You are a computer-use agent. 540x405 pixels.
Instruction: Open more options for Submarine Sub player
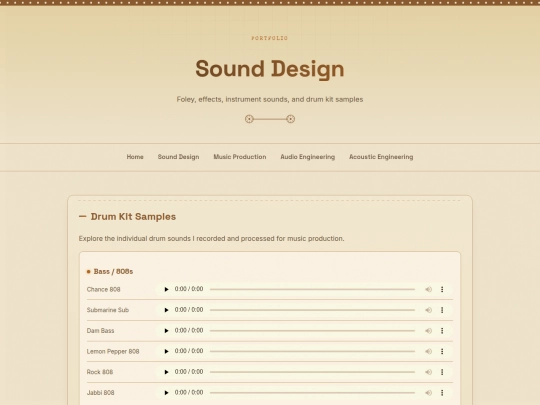pos(442,310)
